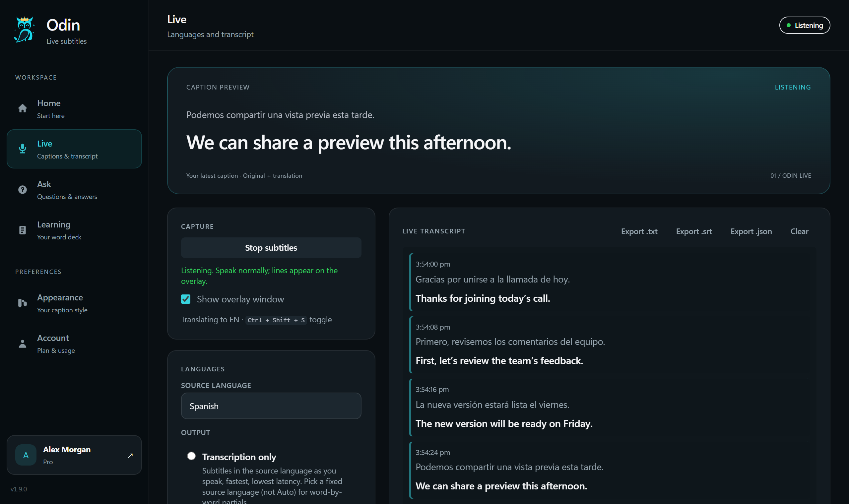This screenshot has height=504, width=849.
Task: Click Stop subtitles button
Action: [x=271, y=248]
